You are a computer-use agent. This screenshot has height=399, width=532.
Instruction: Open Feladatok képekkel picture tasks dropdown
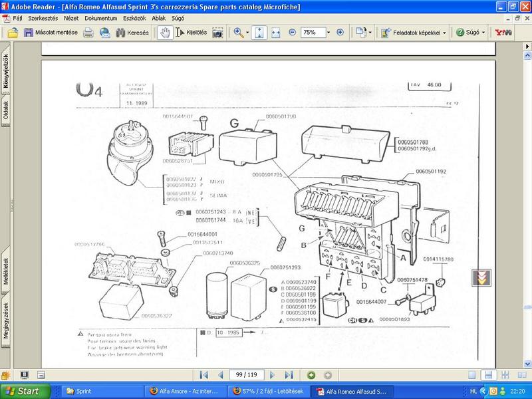[413, 33]
